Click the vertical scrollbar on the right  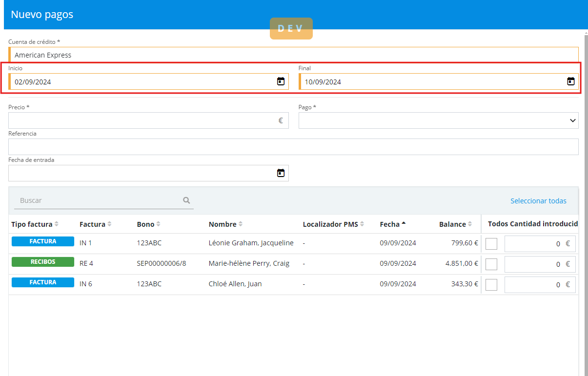(585, 195)
